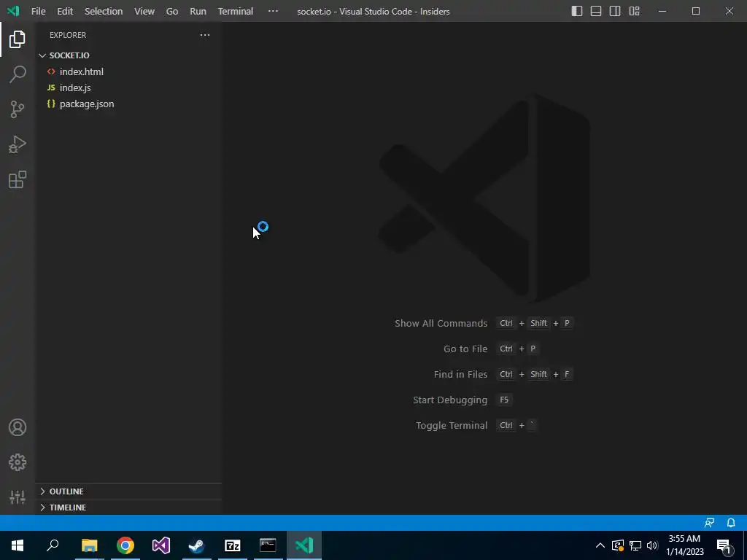Viewport: 747px width, 560px height.
Task: Open the Go menu
Action: (x=172, y=11)
